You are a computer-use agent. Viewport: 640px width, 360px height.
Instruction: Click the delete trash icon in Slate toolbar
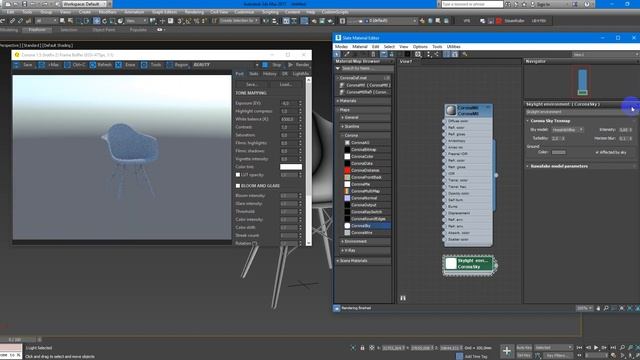coord(373,54)
